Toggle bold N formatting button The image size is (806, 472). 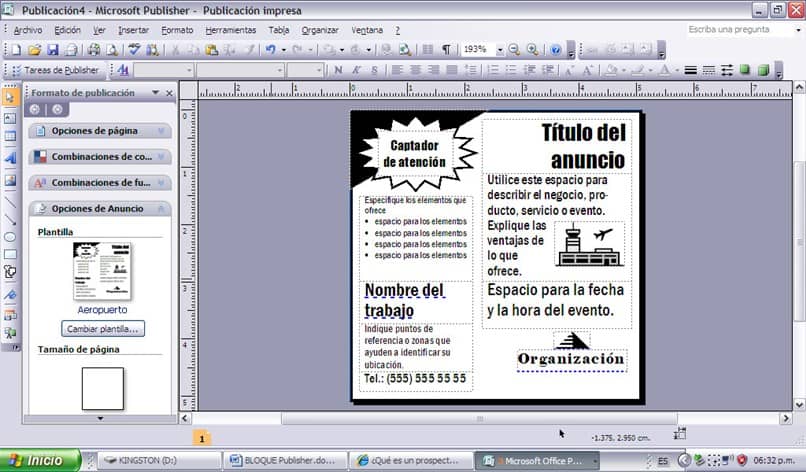click(338, 70)
